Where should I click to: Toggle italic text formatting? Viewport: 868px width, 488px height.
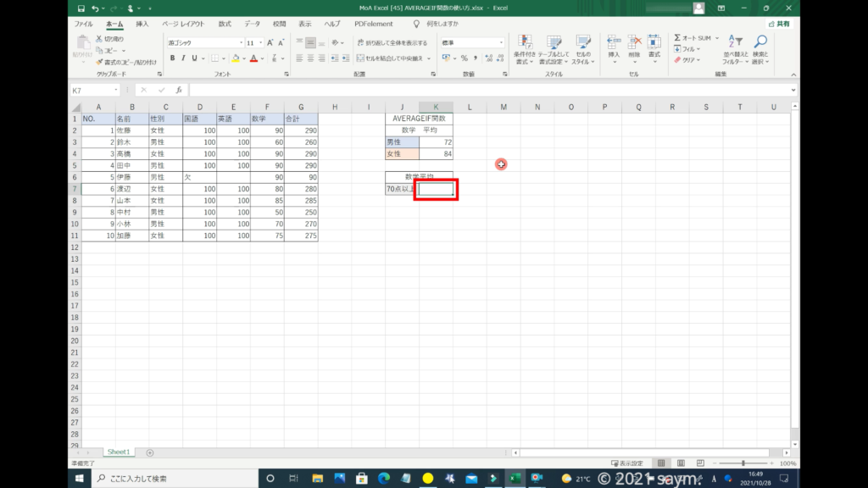pyautogui.click(x=183, y=58)
